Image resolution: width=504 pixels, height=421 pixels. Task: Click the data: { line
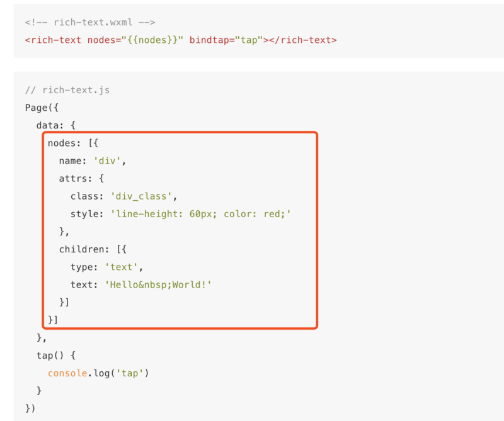pos(55,125)
